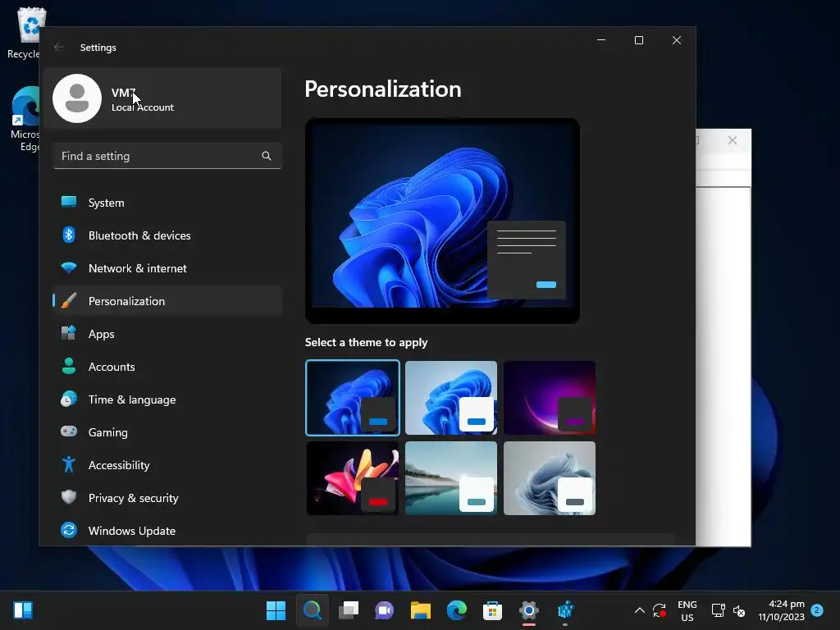
Task: Select the Personalization category
Action: tap(167, 300)
